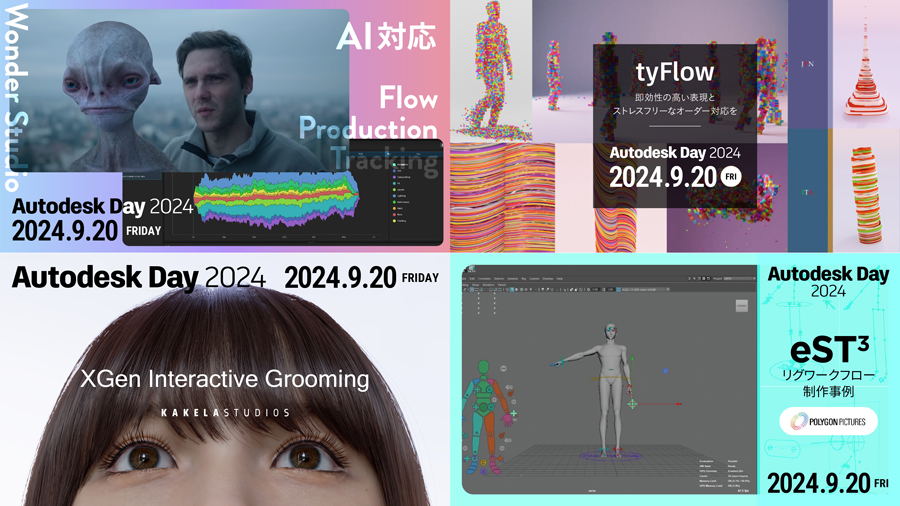Open the Project dropdown in the Maya menu bar
The height and width of the screenshot is (506, 900).
click(x=740, y=279)
